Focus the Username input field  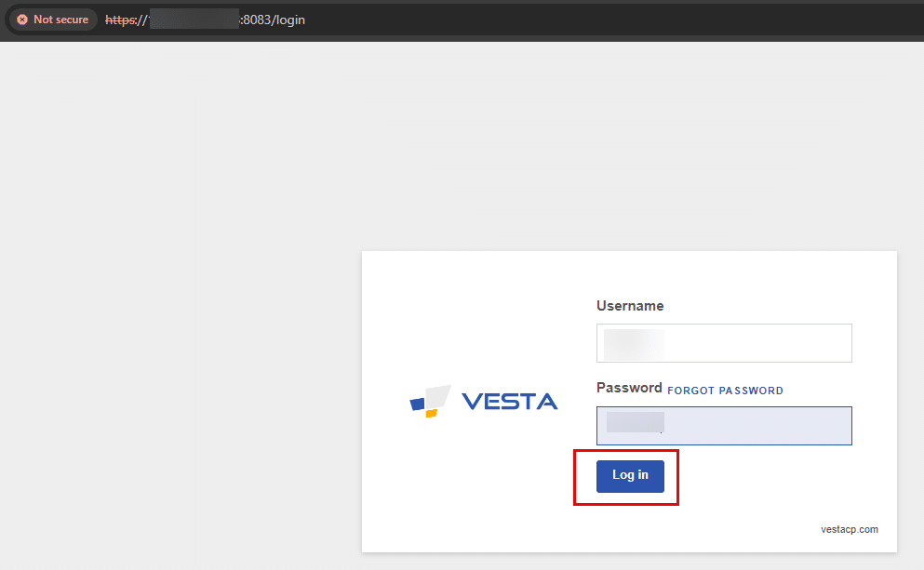click(724, 342)
